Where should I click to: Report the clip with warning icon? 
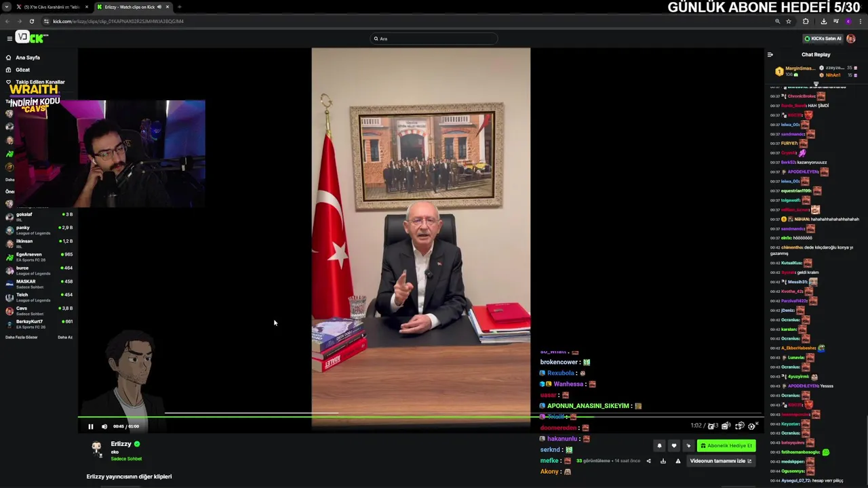677,461
